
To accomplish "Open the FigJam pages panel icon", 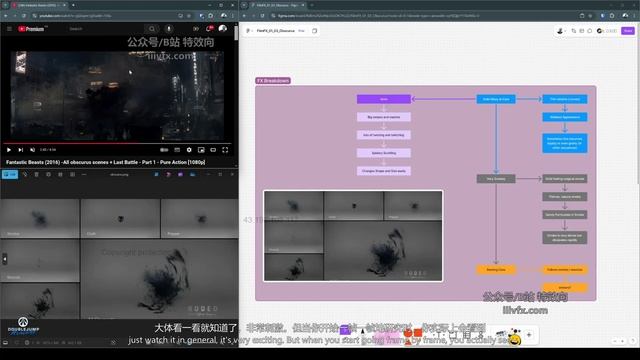I will pyautogui.click(x=315, y=31).
